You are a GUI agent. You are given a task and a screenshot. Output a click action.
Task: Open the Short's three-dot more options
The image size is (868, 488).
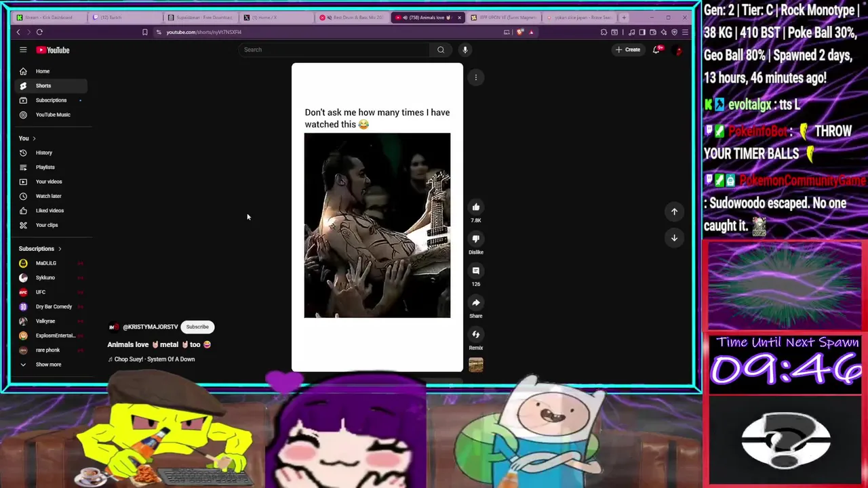tap(476, 77)
